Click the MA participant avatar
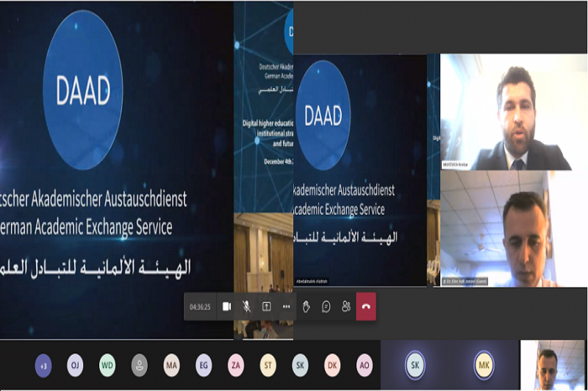 click(171, 365)
